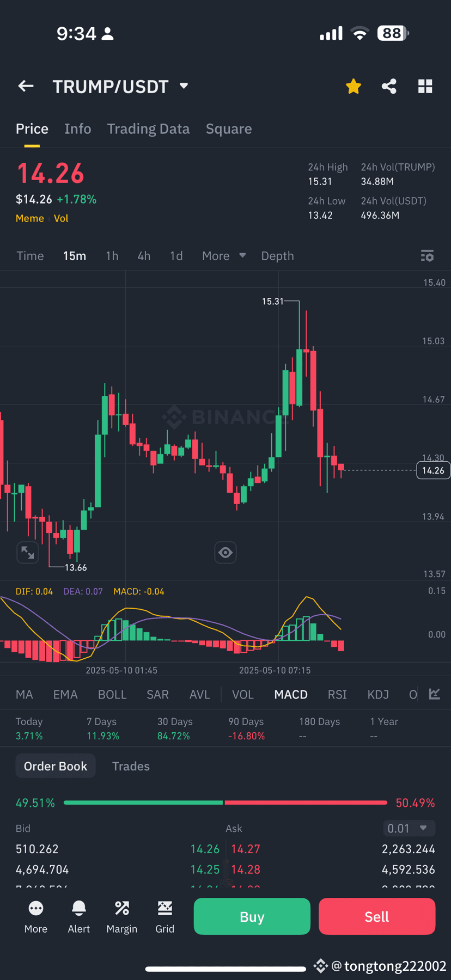Toggle chart indicator visibility eye icon
The width and height of the screenshot is (451, 980).
click(x=225, y=553)
